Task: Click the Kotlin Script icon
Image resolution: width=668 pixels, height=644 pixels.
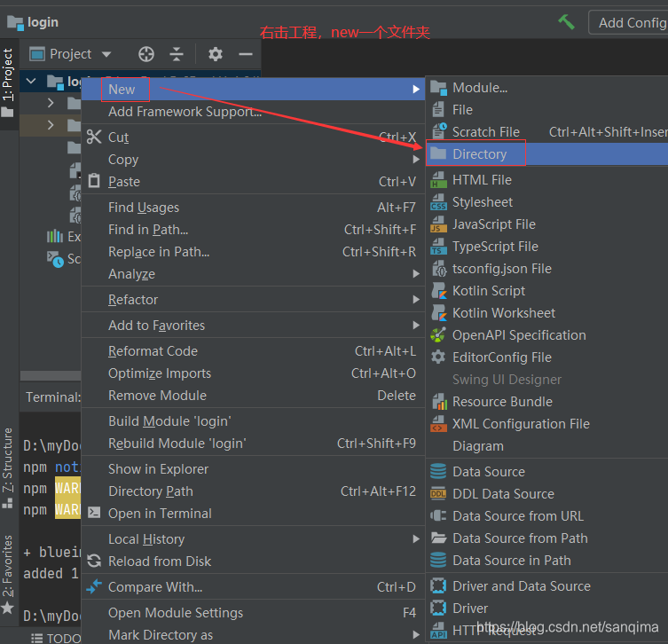Action: (438, 290)
